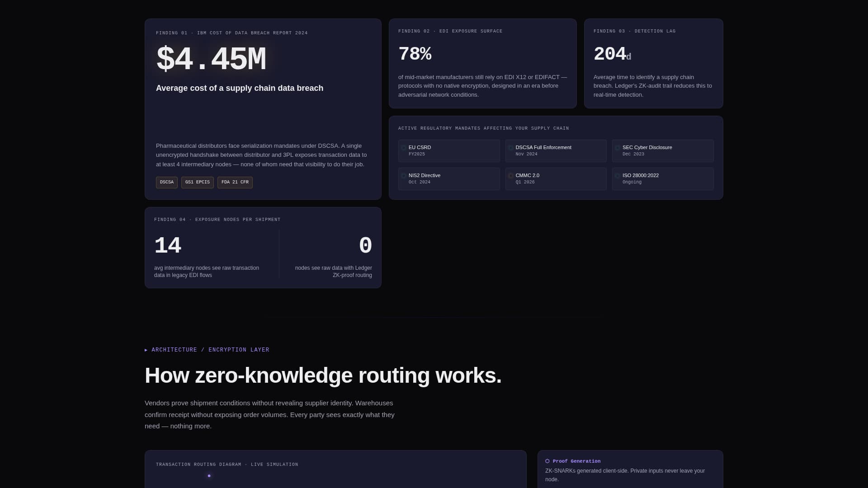Click the glowing node dot in routing diagram
The image size is (868, 488).
click(x=209, y=476)
